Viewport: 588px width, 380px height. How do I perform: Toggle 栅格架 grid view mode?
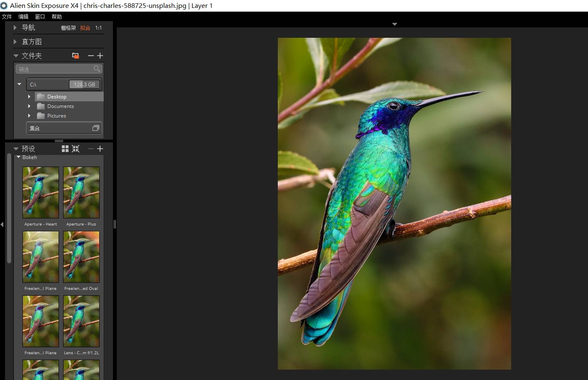(68, 28)
